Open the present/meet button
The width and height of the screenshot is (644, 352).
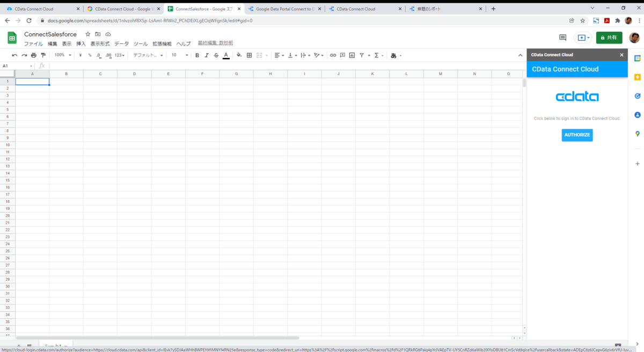click(583, 38)
